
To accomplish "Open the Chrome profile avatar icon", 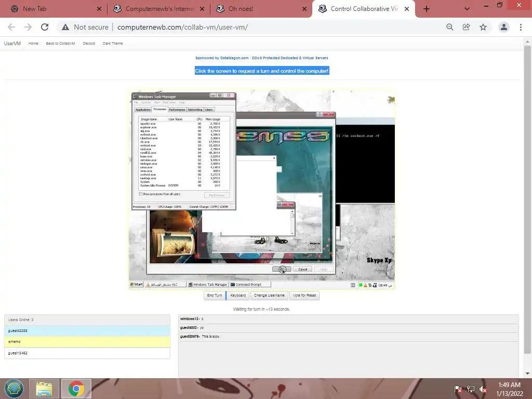I will click(504, 27).
